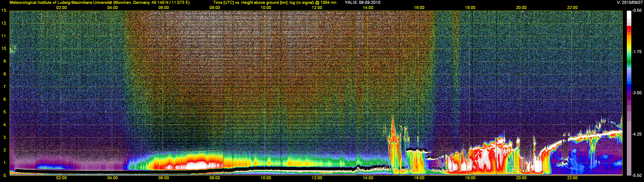This screenshot has width=644, height=182.
Task: Click the colorbar value -0.50
Action: [637, 10]
